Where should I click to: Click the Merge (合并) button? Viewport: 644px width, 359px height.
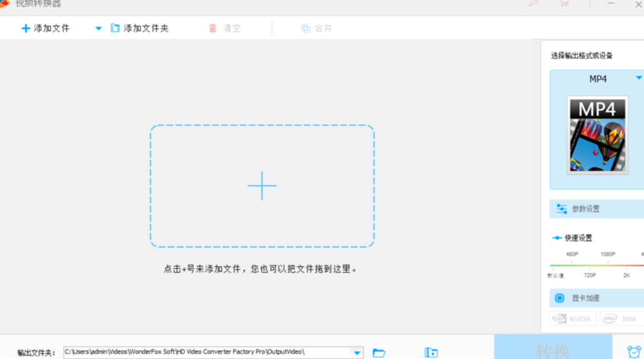pos(316,29)
